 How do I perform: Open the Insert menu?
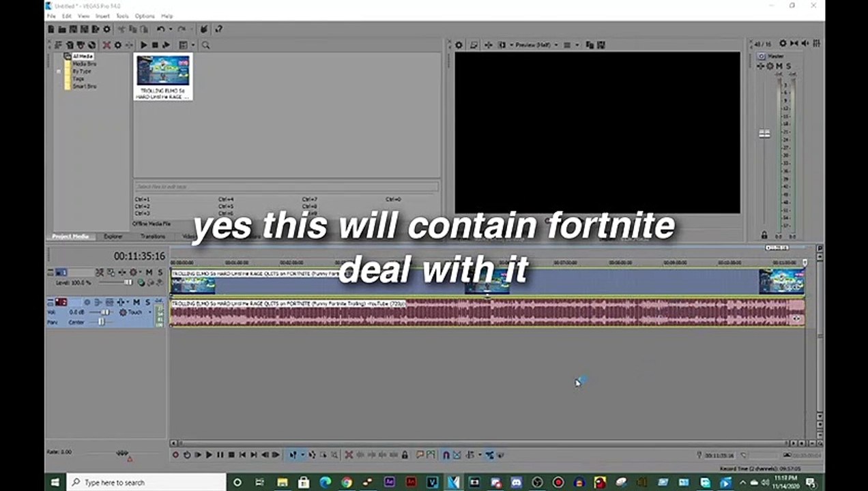[x=102, y=16]
